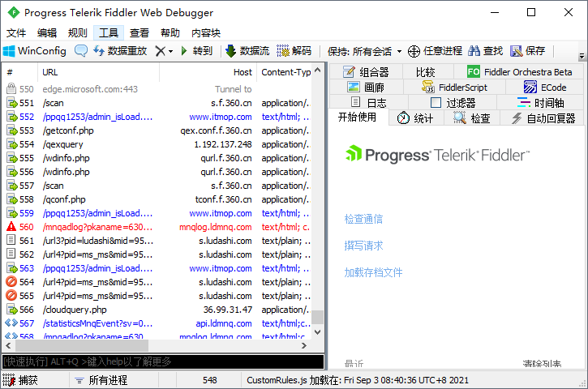The width and height of the screenshot is (588, 389).
Task: Open the remove sessions dropdown arrow
Action: pos(170,51)
